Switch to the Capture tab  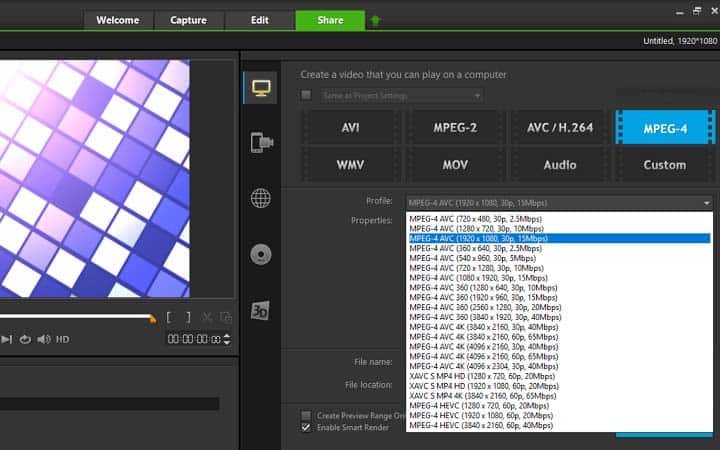coord(188,20)
